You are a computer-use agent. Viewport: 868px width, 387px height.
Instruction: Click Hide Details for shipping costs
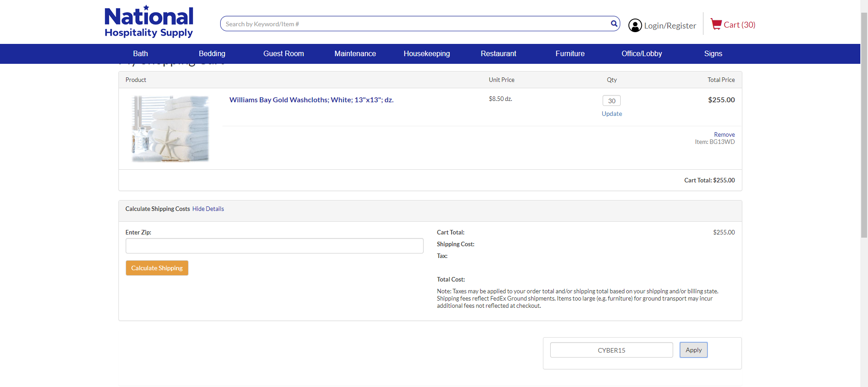[208, 209]
